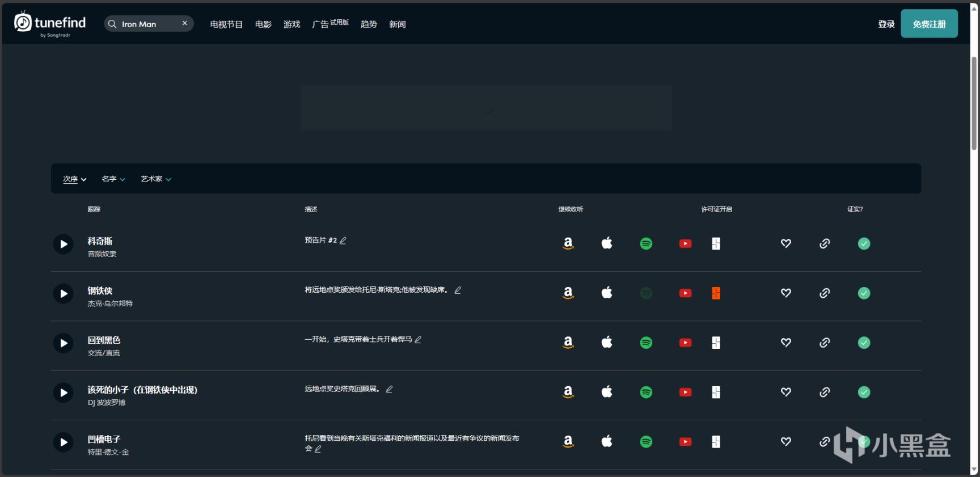Open the 电影 menu item

[x=263, y=24]
